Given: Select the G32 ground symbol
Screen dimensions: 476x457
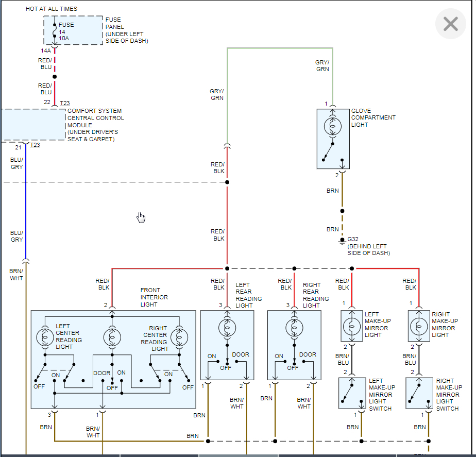Looking at the screenshot, I should tap(342, 242).
